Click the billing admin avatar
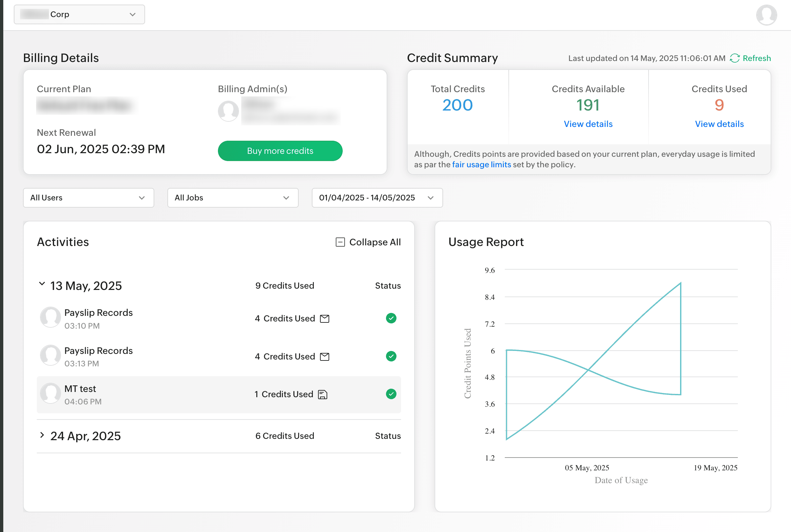The width and height of the screenshot is (791, 532). point(228,111)
